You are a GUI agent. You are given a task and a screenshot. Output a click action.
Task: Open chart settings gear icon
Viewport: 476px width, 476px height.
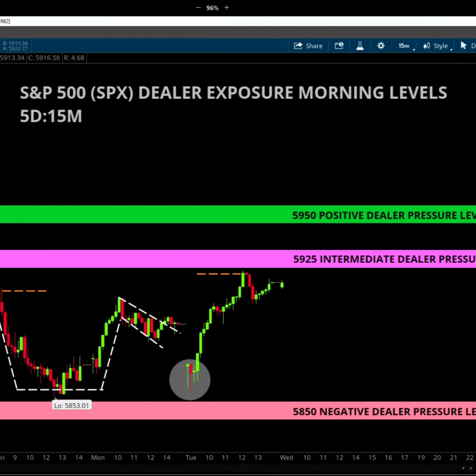[381, 46]
